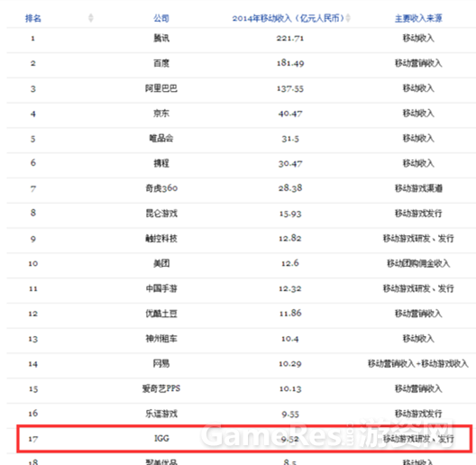Select 移动团购佣金收入 in 美团 row
The image size is (476, 465).
click(x=418, y=263)
